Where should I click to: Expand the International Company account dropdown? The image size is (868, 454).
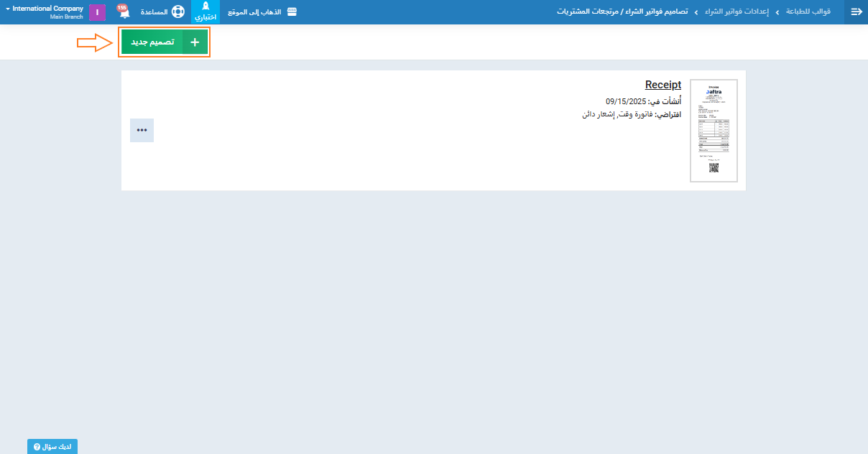click(x=45, y=12)
